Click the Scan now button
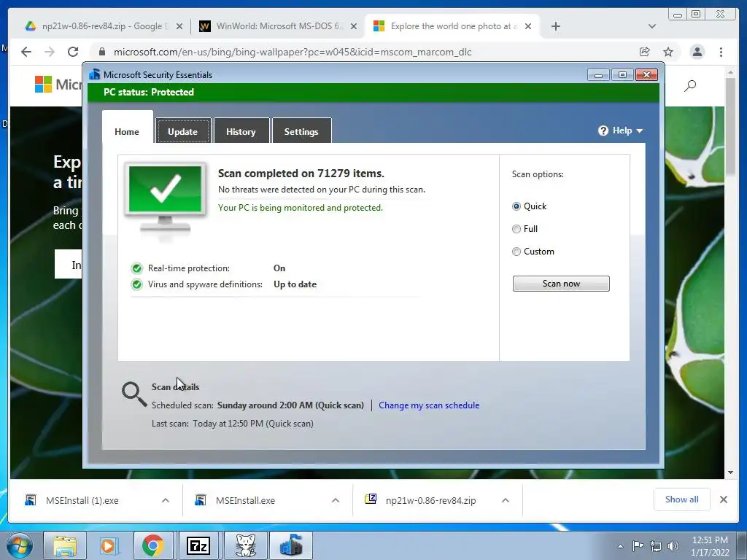 [x=561, y=284]
